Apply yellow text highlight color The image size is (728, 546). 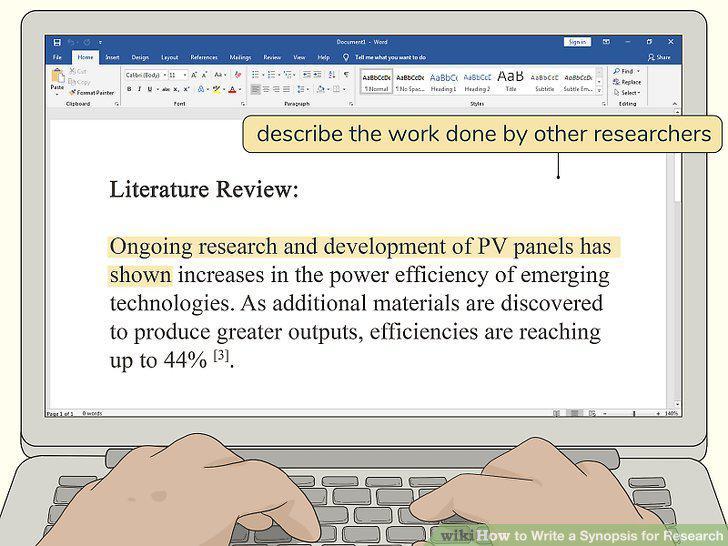[x=216, y=89]
